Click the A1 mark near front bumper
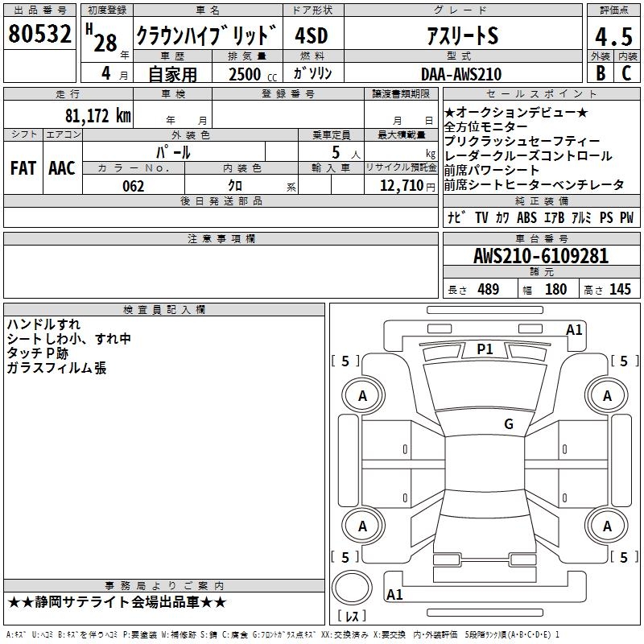 [x=574, y=329]
